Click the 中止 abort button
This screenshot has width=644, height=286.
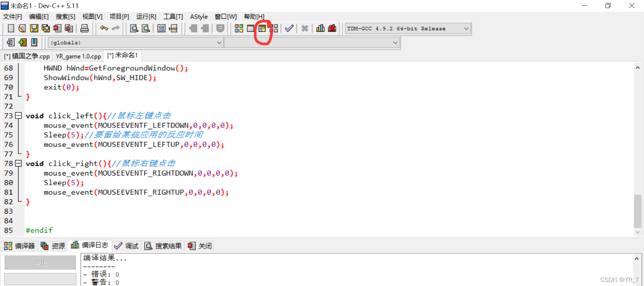click(40, 263)
